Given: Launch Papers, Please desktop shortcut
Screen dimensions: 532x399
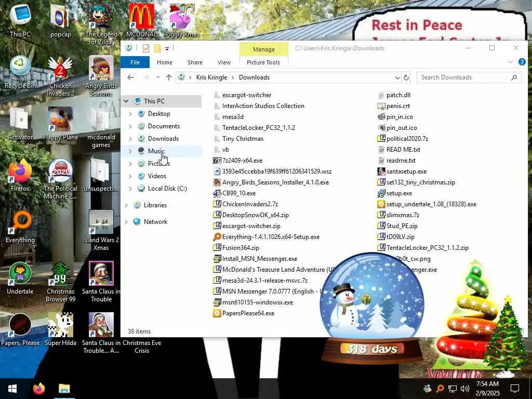Looking at the screenshot, I should coord(20,329).
